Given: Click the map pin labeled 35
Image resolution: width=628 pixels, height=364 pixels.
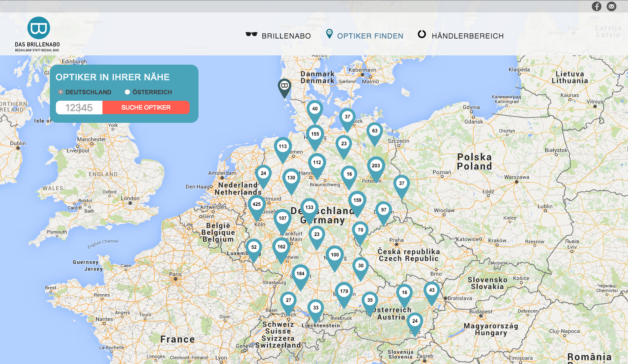Looking at the screenshot, I should 370,304.
